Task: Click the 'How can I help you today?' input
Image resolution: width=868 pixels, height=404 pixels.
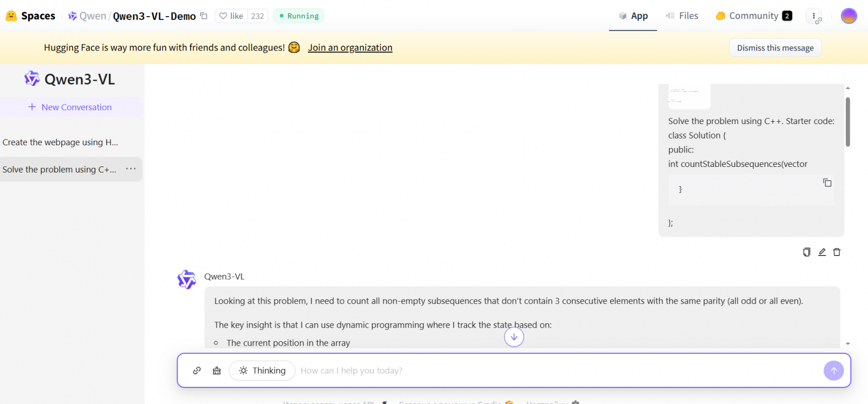Action: [x=556, y=371]
